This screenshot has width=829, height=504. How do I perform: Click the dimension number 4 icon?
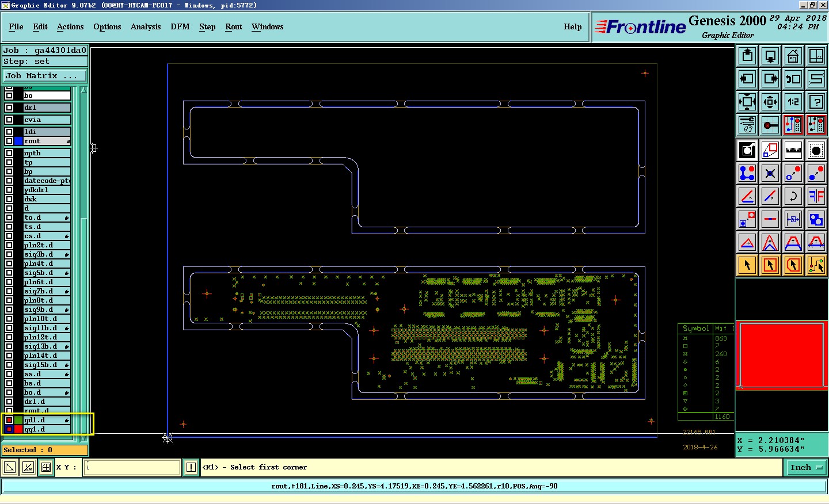coord(793,219)
